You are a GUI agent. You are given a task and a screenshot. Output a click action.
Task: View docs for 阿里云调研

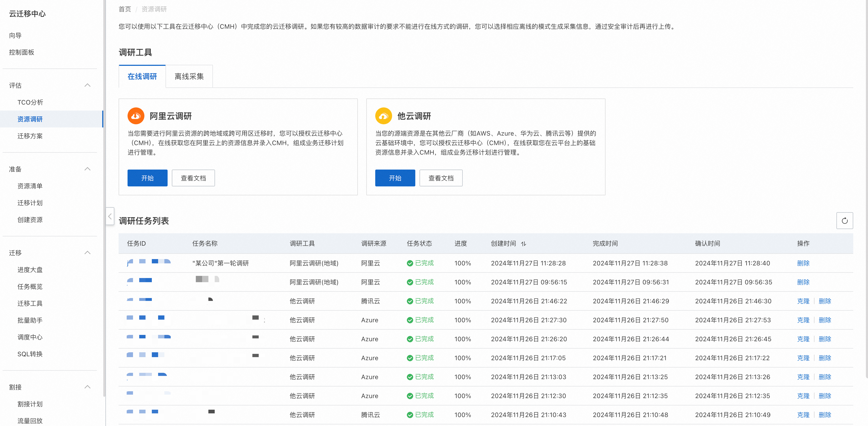(x=193, y=178)
